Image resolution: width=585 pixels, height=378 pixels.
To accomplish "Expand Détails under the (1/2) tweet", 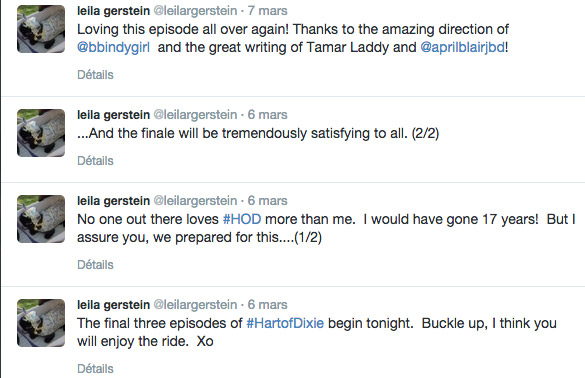I will 95,265.
